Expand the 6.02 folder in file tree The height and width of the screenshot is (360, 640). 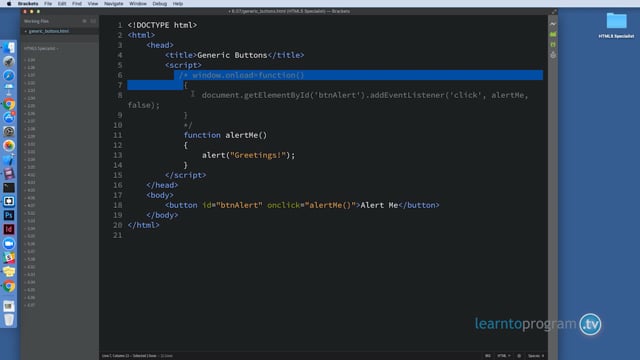31,267
